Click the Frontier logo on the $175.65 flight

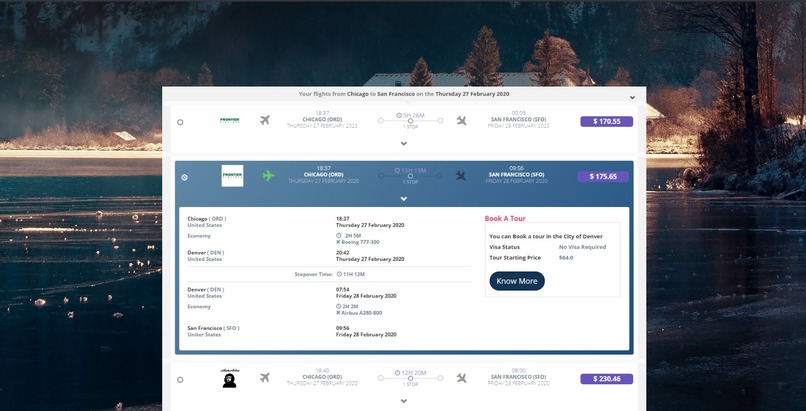[x=232, y=176]
